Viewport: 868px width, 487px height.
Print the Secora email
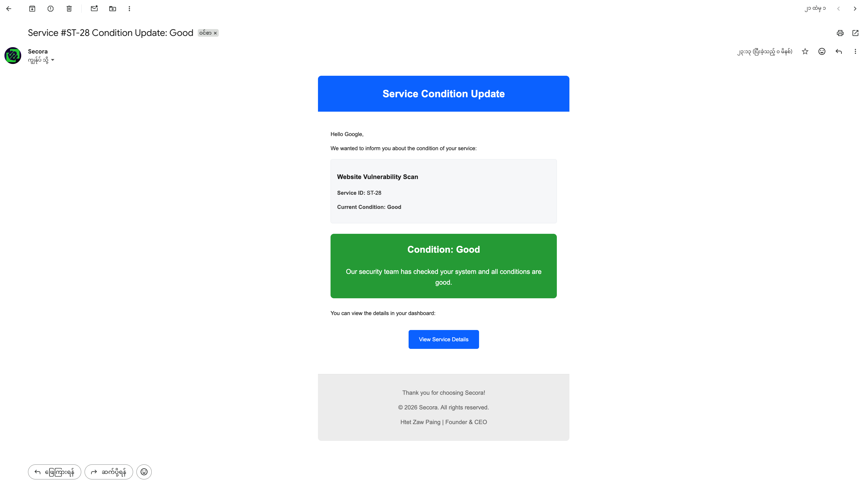pyautogui.click(x=840, y=33)
